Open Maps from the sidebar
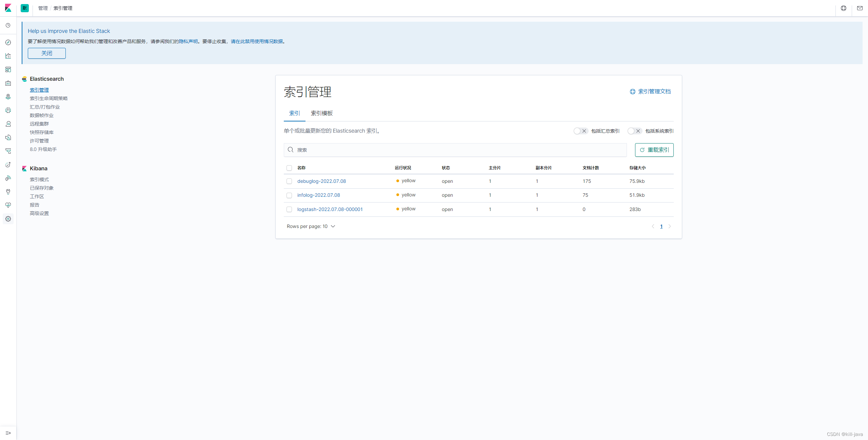 click(x=8, y=97)
